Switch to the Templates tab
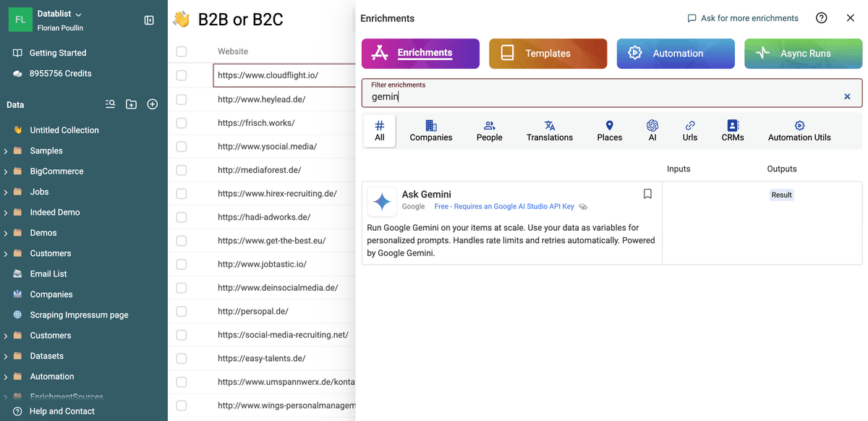 [548, 54]
